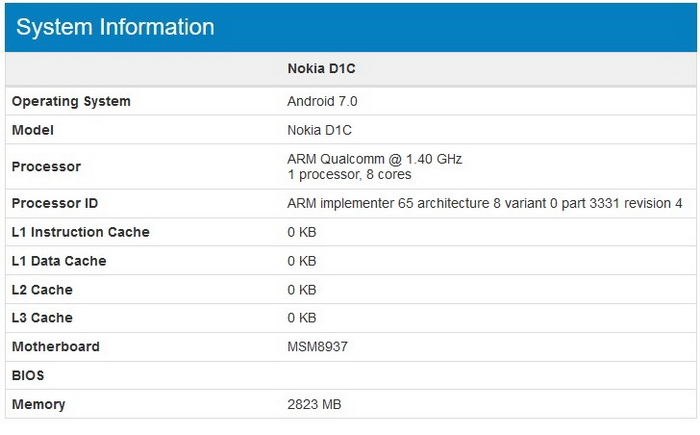Select the Processor ID row label
700x435 pixels.
[55, 203]
